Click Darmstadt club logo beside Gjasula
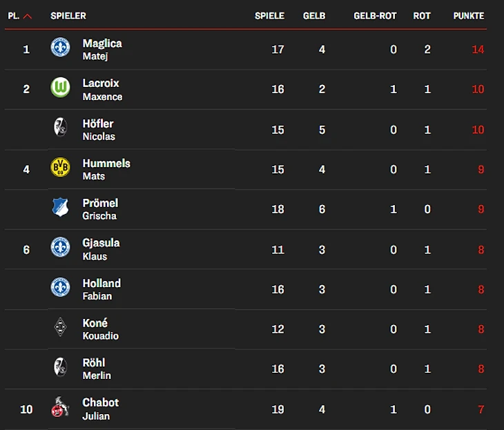Viewport: 504px width, 430px height. [61, 248]
